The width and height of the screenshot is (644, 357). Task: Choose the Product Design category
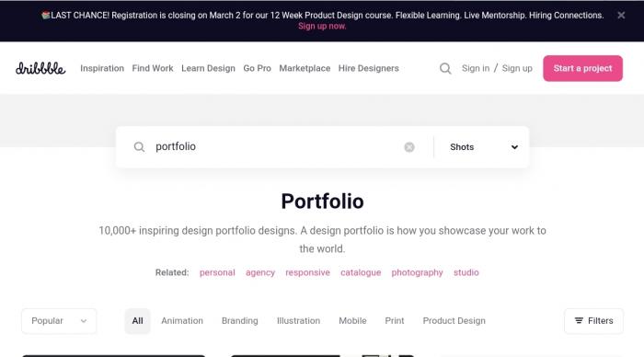pyautogui.click(x=454, y=321)
